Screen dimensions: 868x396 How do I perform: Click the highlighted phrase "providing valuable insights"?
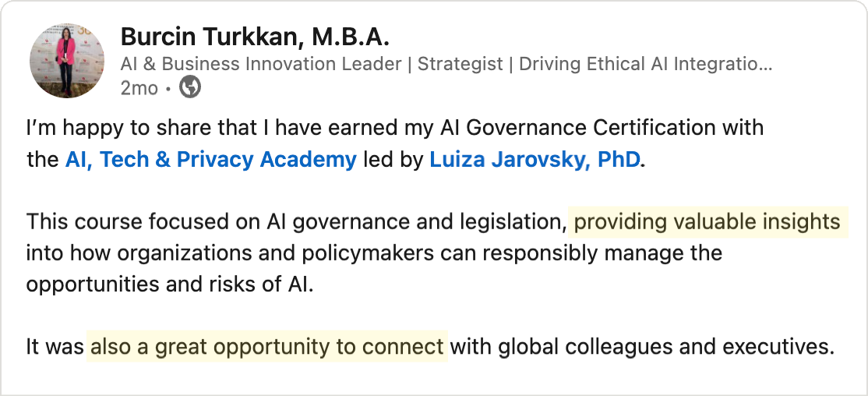[x=707, y=222]
